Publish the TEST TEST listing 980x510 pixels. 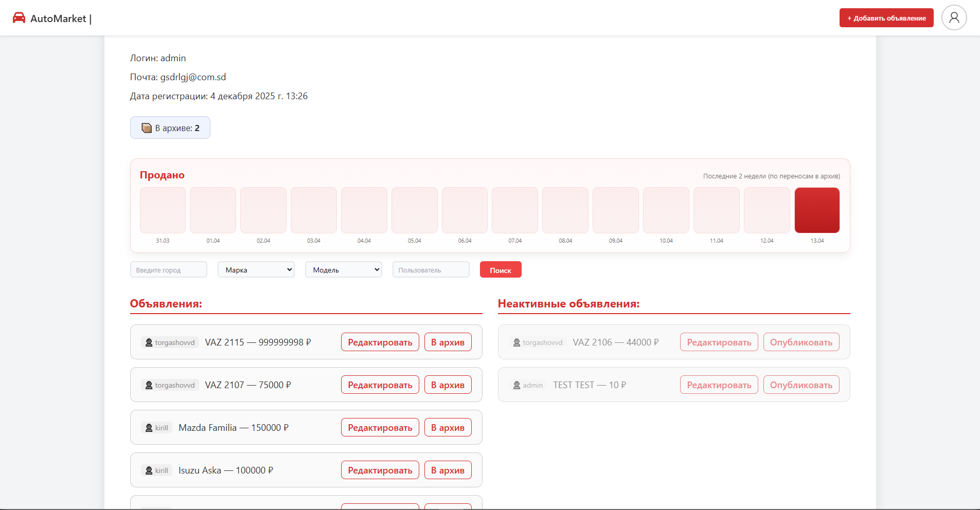pyautogui.click(x=801, y=385)
